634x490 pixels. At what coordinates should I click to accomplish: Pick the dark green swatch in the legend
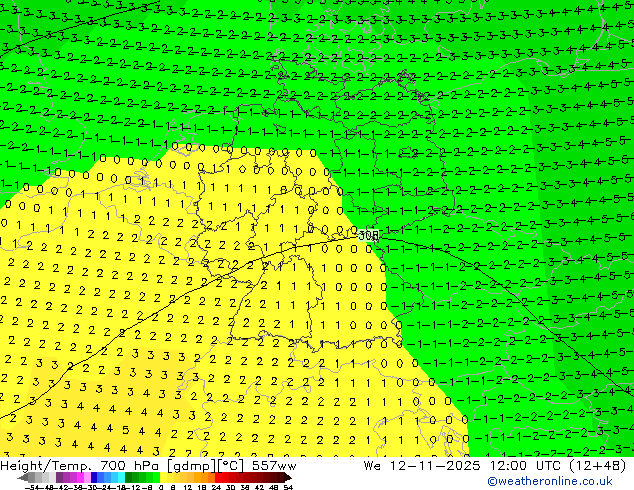(x=129, y=478)
